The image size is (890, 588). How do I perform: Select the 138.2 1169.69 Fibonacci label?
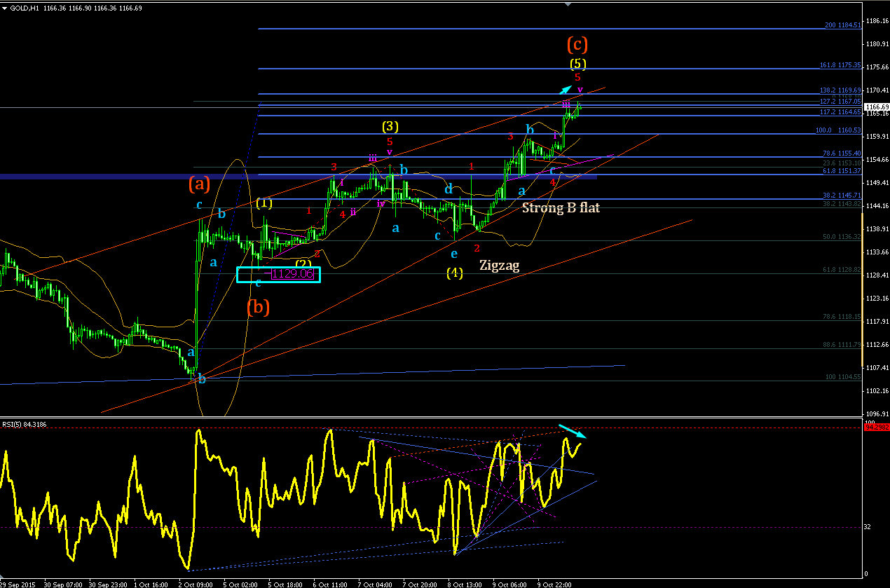click(x=840, y=90)
